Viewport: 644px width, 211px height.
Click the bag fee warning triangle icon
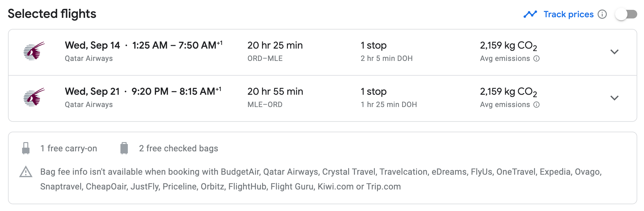pyautogui.click(x=26, y=172)
